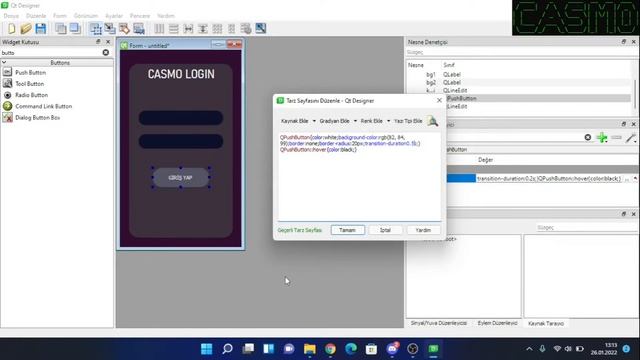The width and height of the screenshot is (640, 360).
Task: Remove dynamic property with minus icon
Action: tap(616, 138)
